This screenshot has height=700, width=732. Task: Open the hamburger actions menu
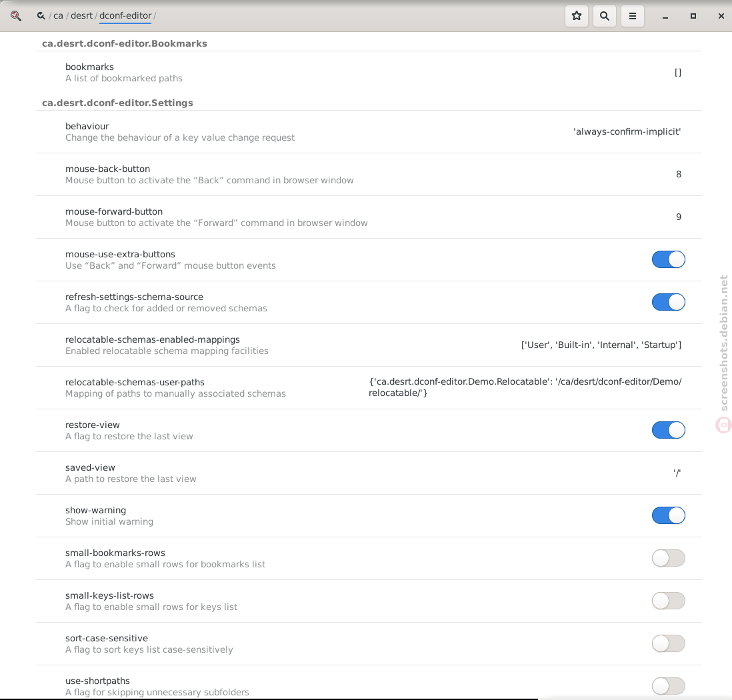coord(633,16)
